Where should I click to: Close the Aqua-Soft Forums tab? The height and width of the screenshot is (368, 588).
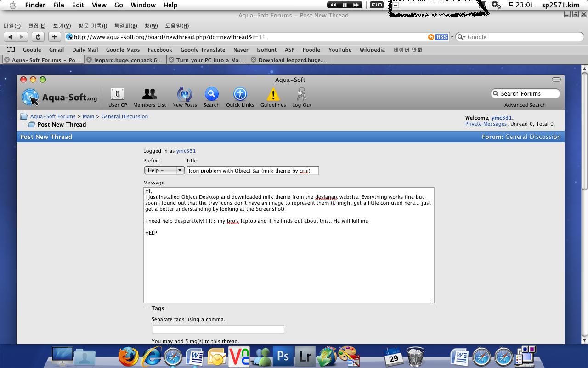tap(6, 60)
